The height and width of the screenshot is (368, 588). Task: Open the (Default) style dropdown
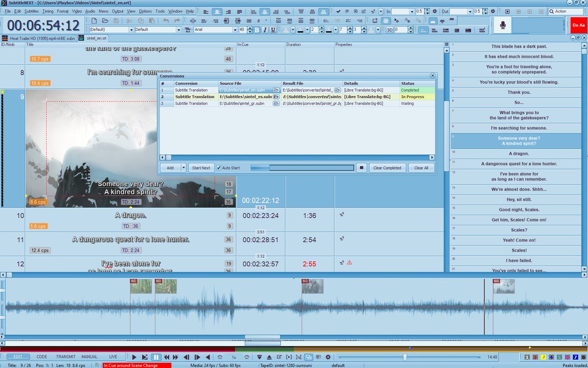click(x=130, y=29)
